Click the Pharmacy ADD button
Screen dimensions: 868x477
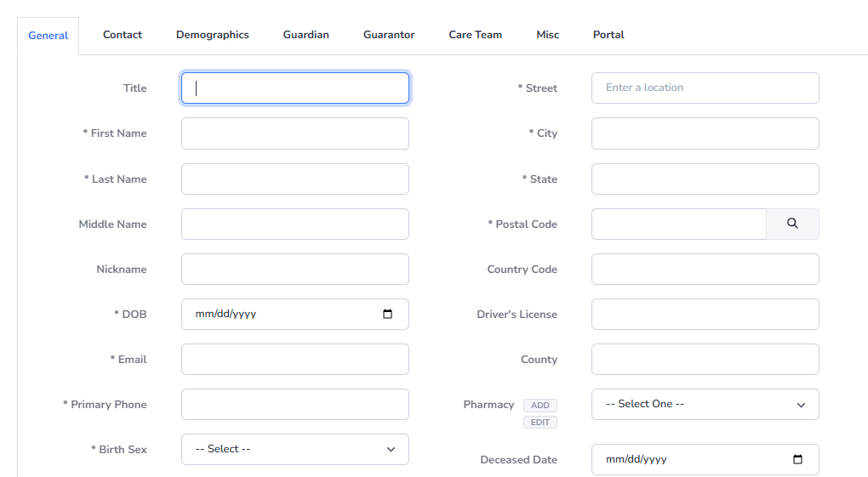point(540,406)
